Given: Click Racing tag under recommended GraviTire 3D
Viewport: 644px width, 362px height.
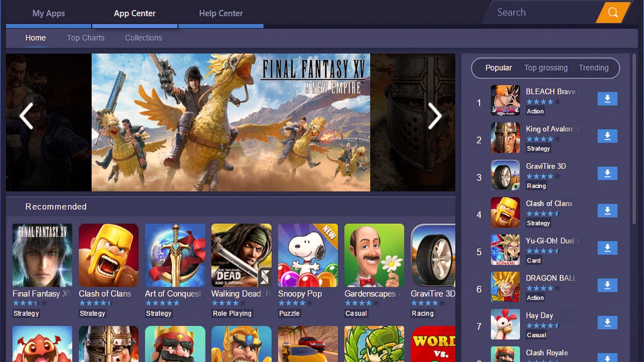Looking at the screenshot, I should 422,313.
